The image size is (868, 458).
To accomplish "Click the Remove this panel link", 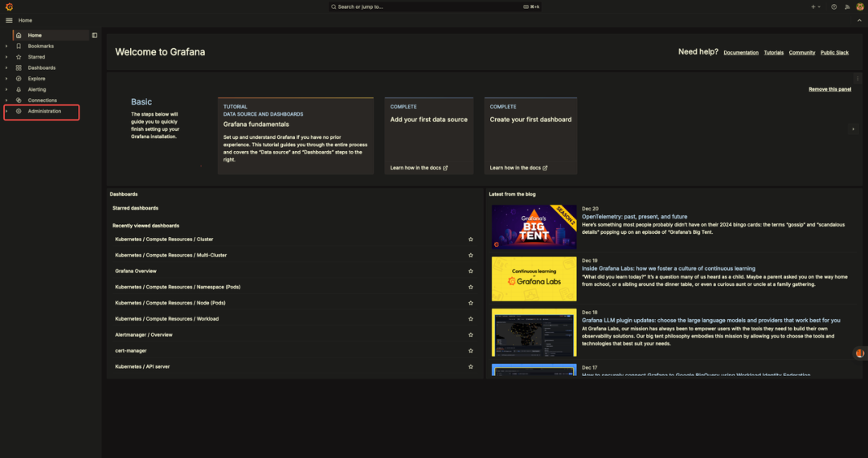I will click(x=829, y=89).
